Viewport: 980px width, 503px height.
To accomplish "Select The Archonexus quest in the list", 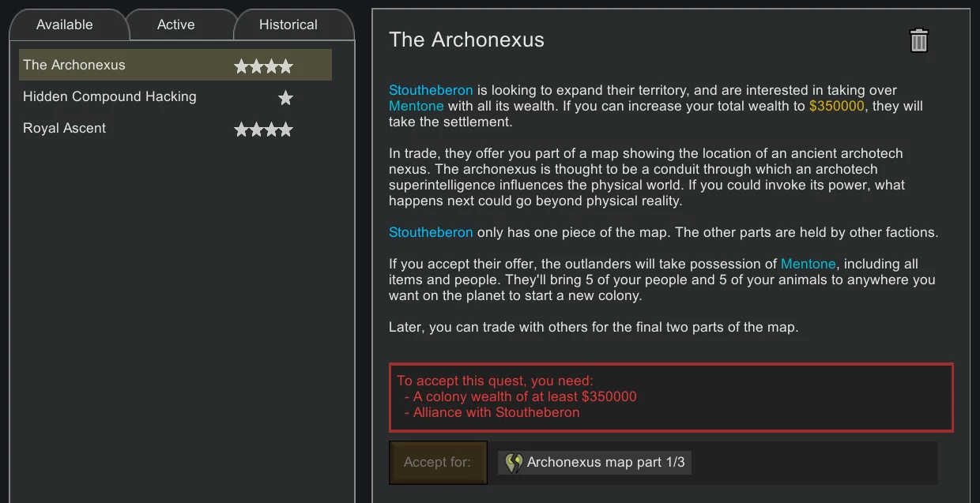I will click(74, 65).
